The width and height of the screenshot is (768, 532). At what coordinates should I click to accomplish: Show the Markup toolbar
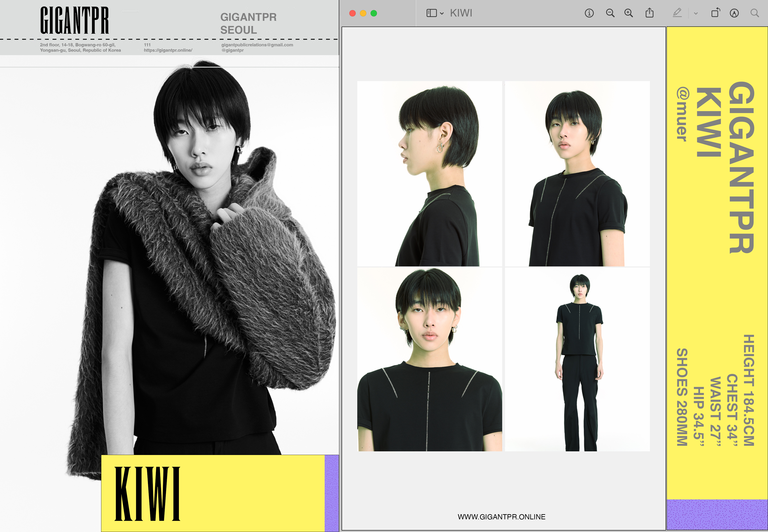click(734, 13)
